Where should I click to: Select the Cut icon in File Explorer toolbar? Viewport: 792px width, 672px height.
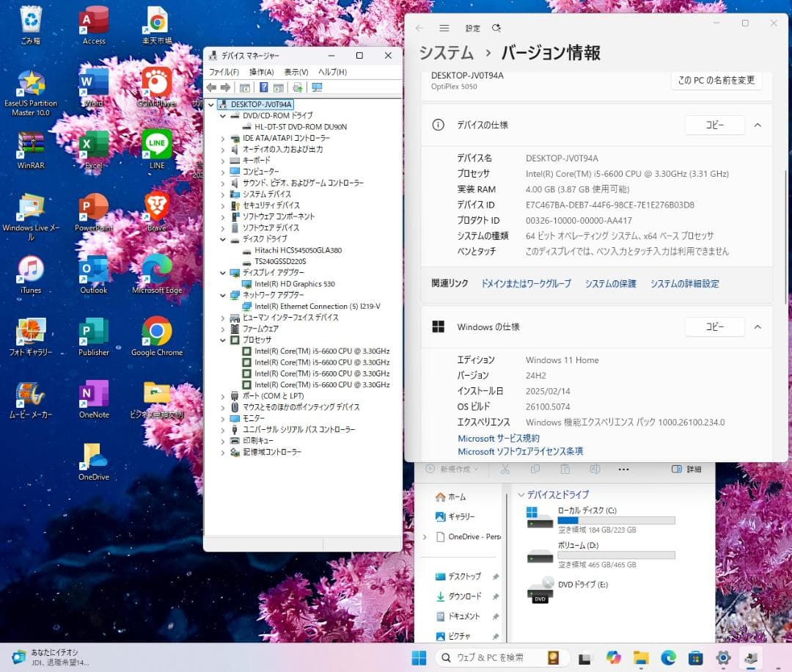(x=505, y=469)
